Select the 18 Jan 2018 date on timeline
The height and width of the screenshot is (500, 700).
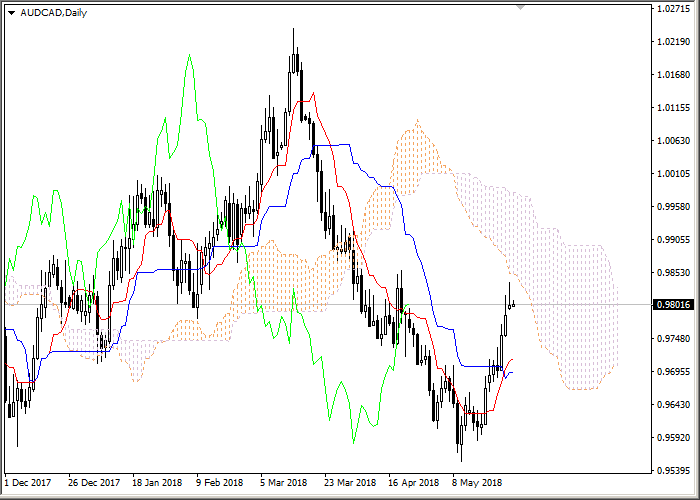click(x=156, y=482)
